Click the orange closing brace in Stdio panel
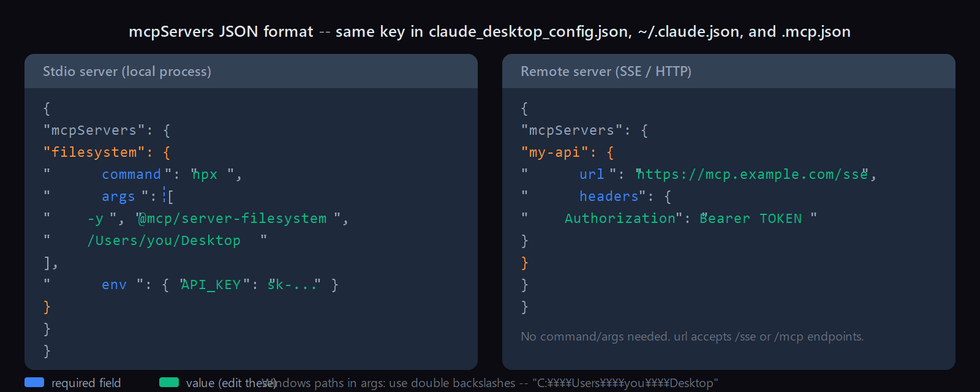Screen dimensions: 980x392 [47, 307]
